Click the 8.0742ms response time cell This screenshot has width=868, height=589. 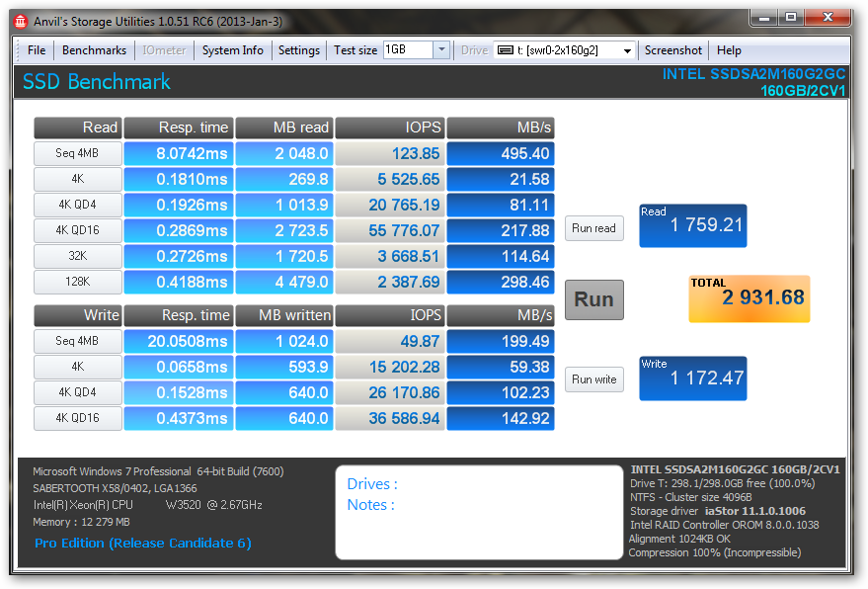[x=179, y=153]
